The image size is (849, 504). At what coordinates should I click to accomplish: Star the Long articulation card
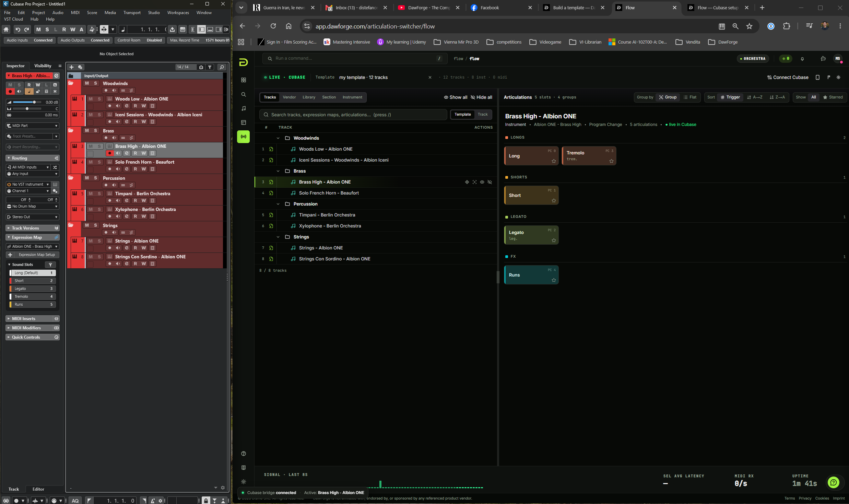tap(554, 161)
